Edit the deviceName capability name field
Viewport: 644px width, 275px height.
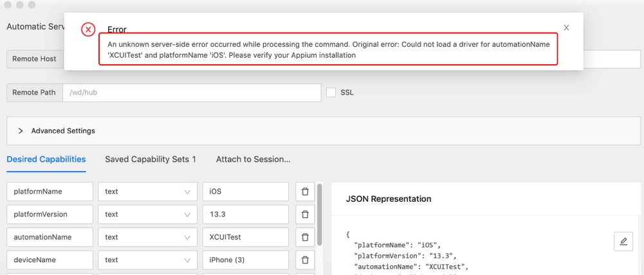point(50,260)
